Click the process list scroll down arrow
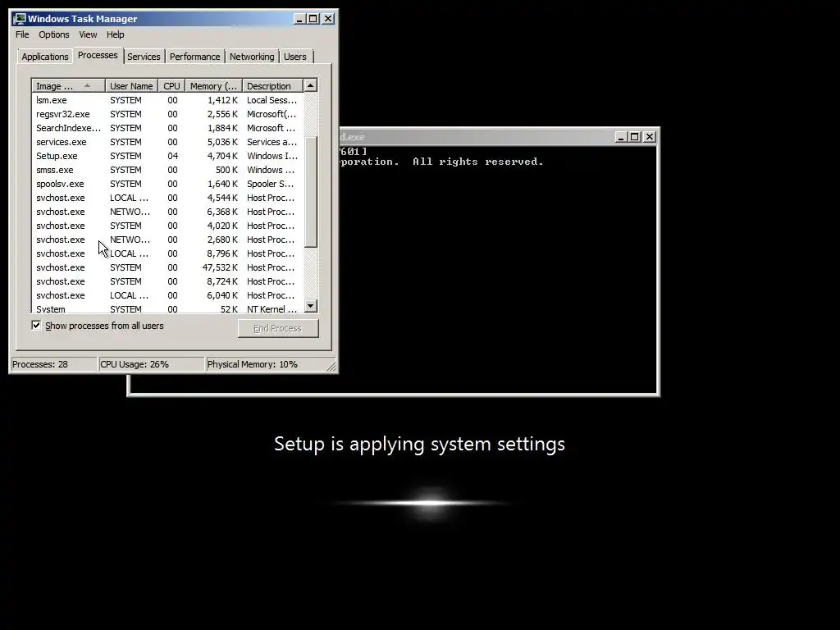 click(311, 306)
